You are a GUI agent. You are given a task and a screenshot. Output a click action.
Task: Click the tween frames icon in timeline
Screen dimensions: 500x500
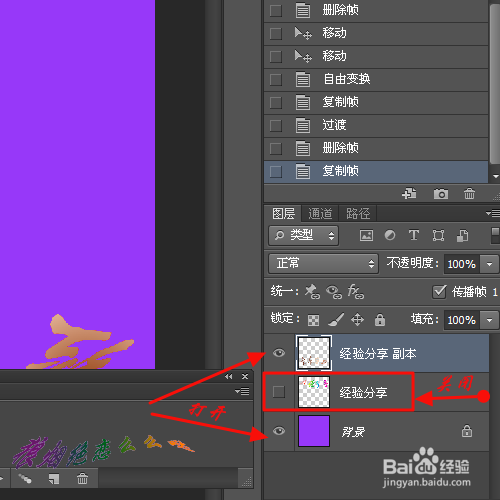(25, 479)
